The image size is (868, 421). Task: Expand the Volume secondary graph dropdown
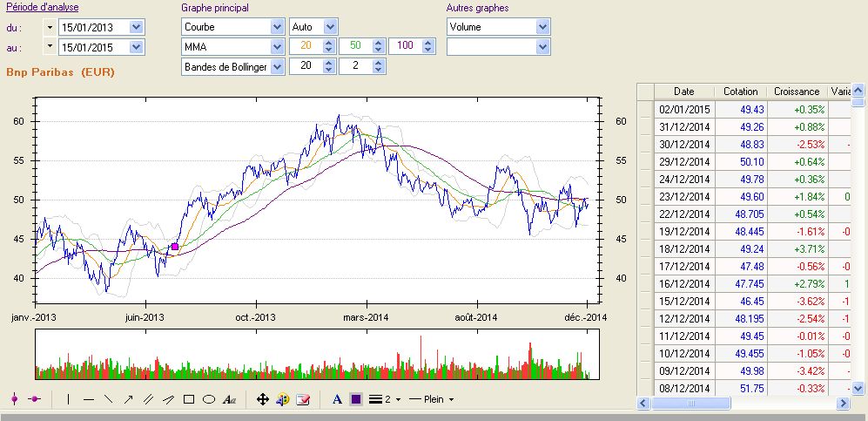[x=543, y=26]
